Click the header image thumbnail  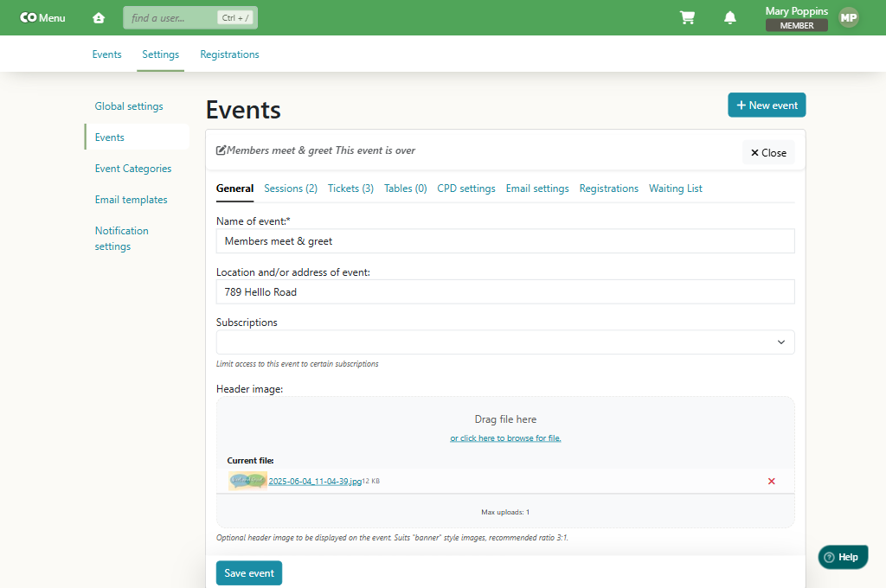[247, 482]
